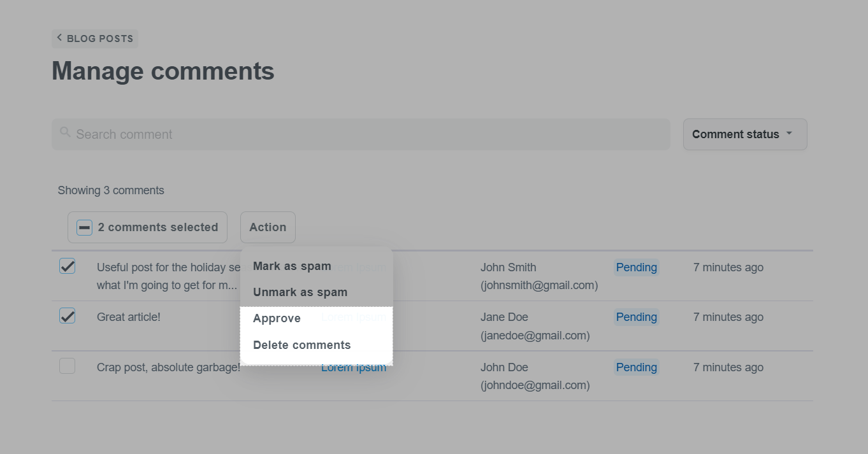
Task: Collapse the Action dropdown button
Action: (268, 227)
